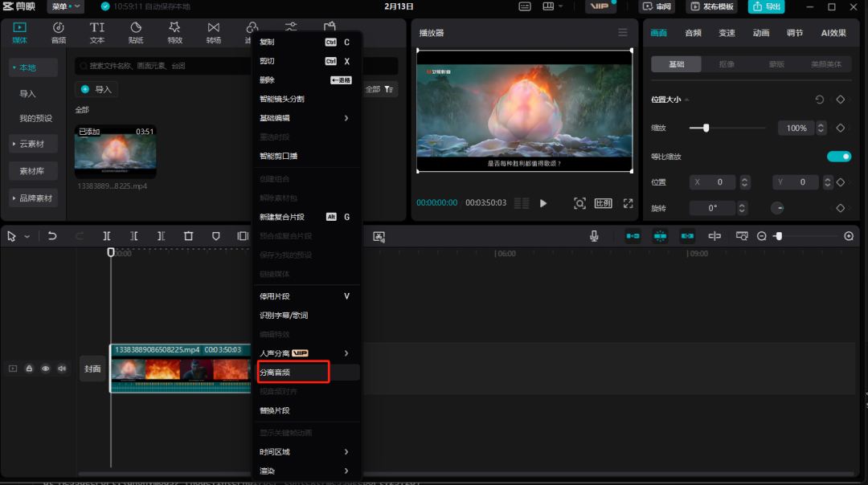This screenshot has height=485, width=868.
Task: Toggle the track lock icon
Action: pos(29,369)
